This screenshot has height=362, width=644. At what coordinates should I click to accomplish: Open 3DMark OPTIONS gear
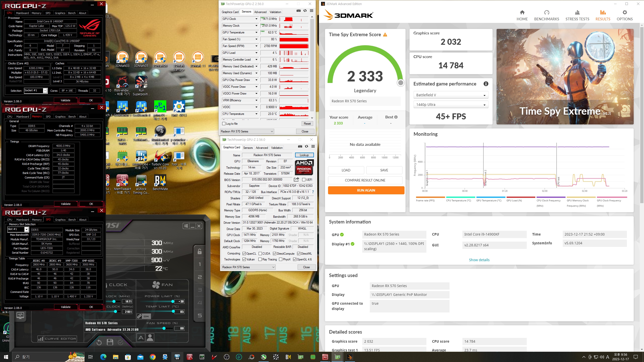click(625, 15)
